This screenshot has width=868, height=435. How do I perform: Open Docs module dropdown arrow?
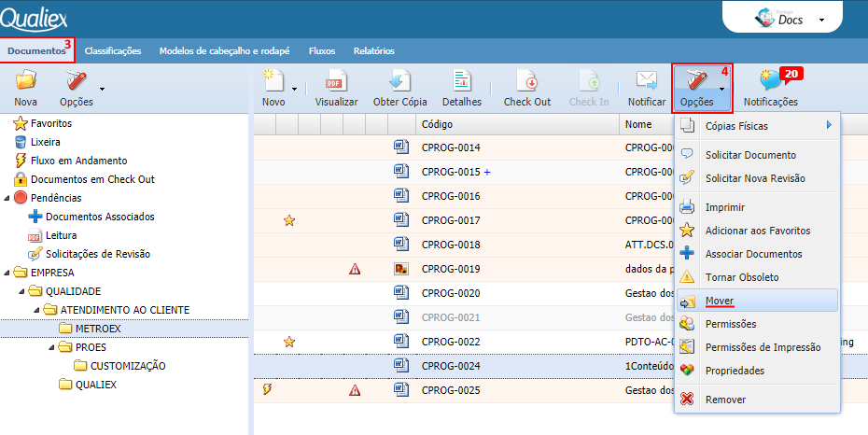coord(821,20)
